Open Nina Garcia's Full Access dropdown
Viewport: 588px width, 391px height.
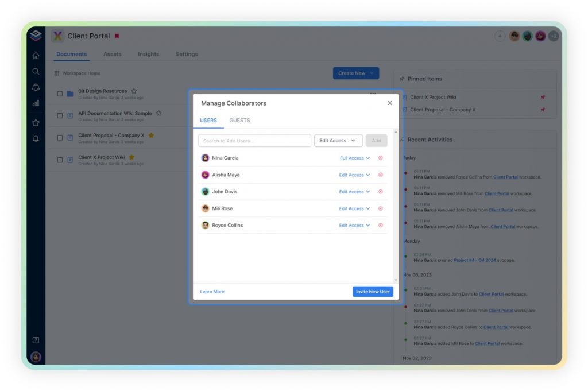(x=354, y=158)
